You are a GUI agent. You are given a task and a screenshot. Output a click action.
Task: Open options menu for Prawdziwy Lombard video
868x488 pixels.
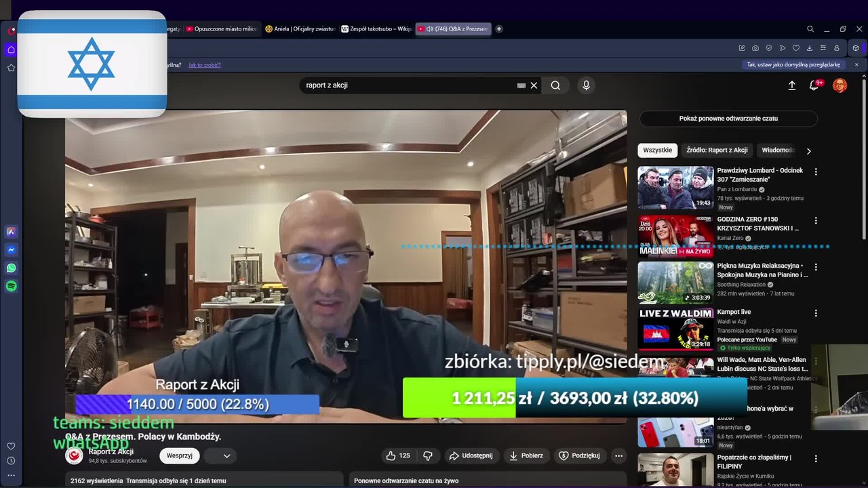816,172
